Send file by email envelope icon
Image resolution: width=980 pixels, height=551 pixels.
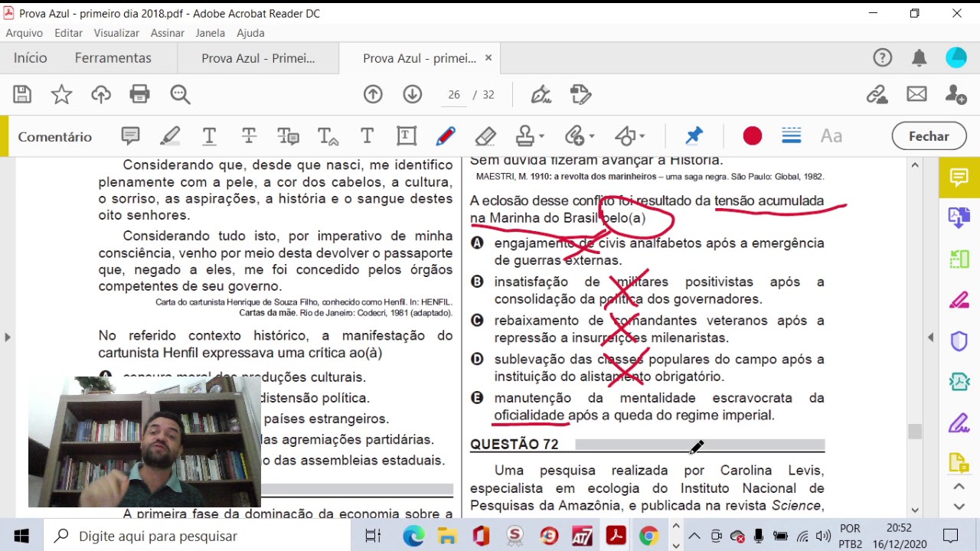click(x=916, y=94)
